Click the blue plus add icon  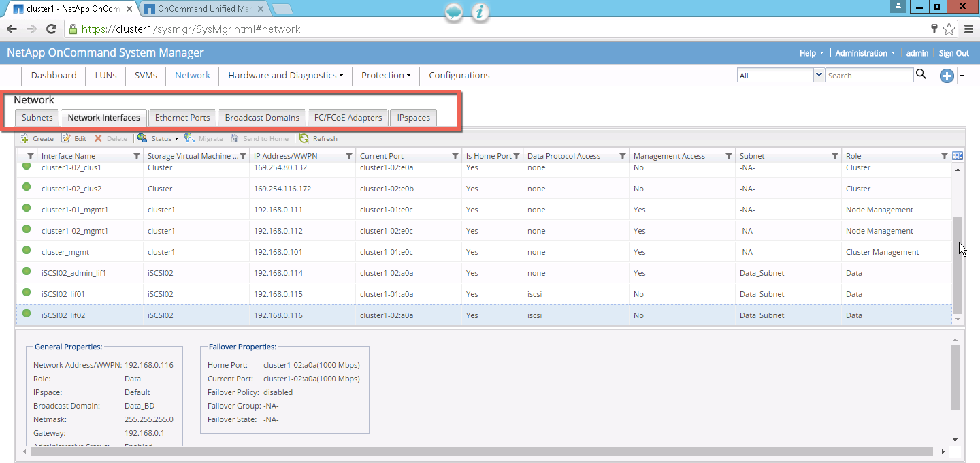947,76
